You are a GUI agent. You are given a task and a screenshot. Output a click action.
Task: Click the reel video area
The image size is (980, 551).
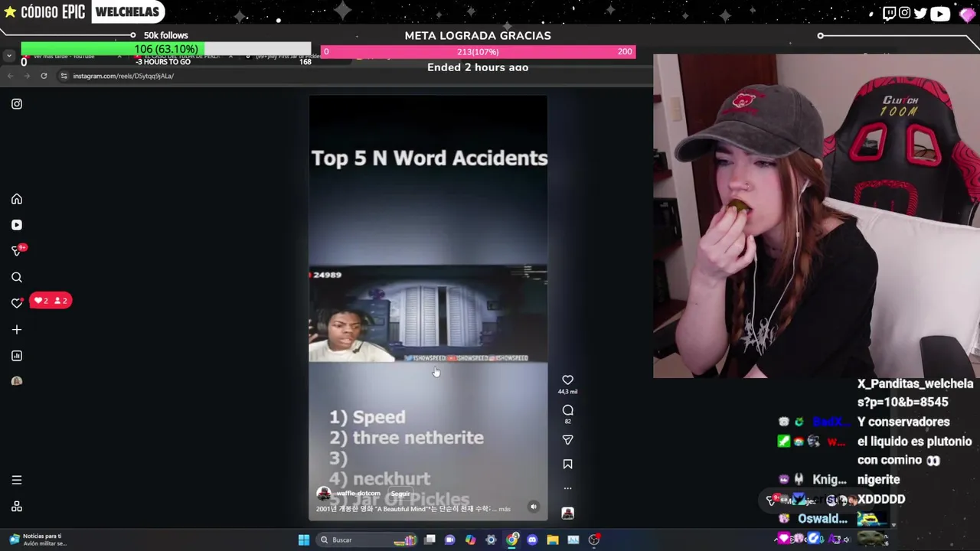click(x=428, y=308)
